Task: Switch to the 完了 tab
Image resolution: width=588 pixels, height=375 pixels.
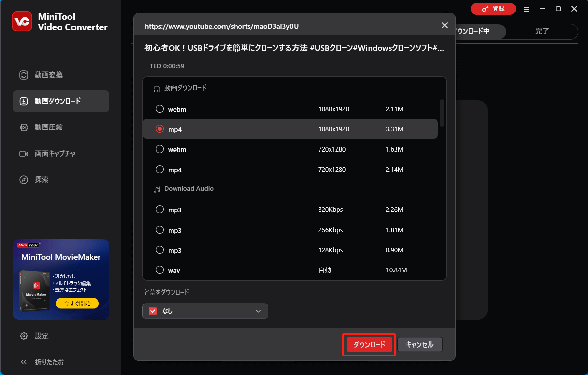Action: point(542,31)
